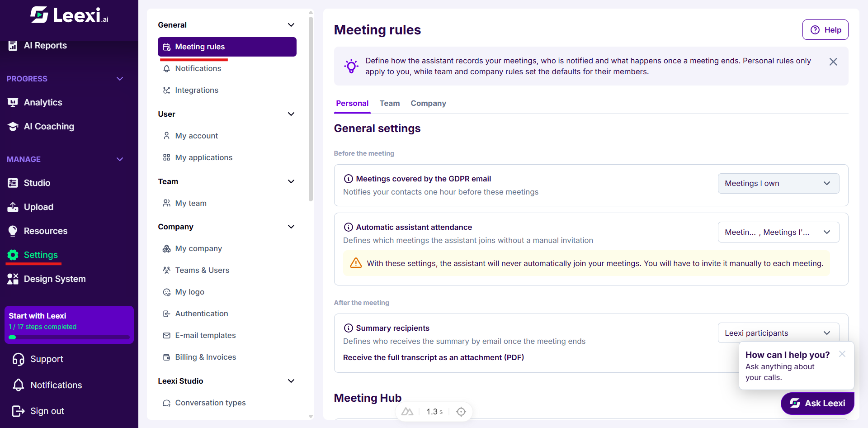
Task: Click the 1.3 s timer in bottom toolbar
Action: pyautogui.click(x=434, y=412)
